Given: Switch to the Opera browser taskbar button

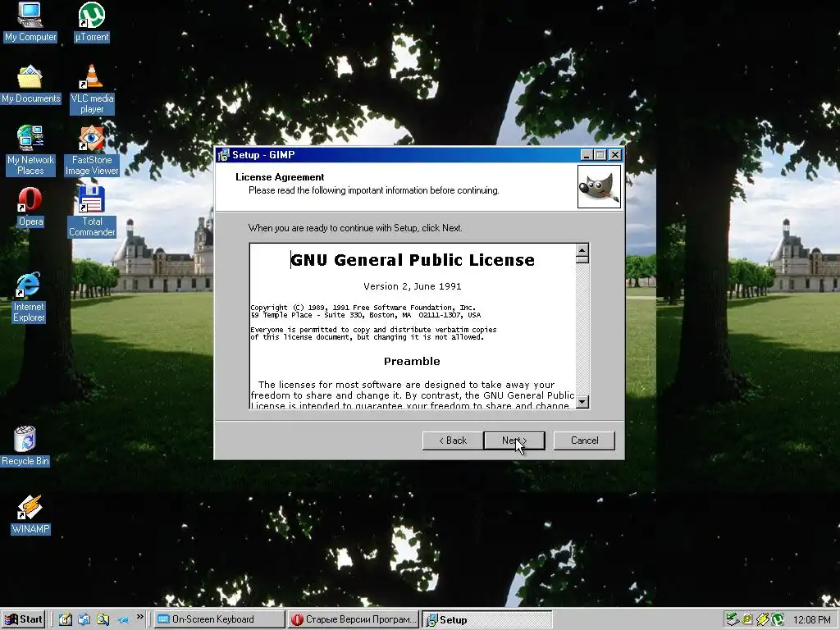Looking at the screenshot, I should click(x=353, y=619).
